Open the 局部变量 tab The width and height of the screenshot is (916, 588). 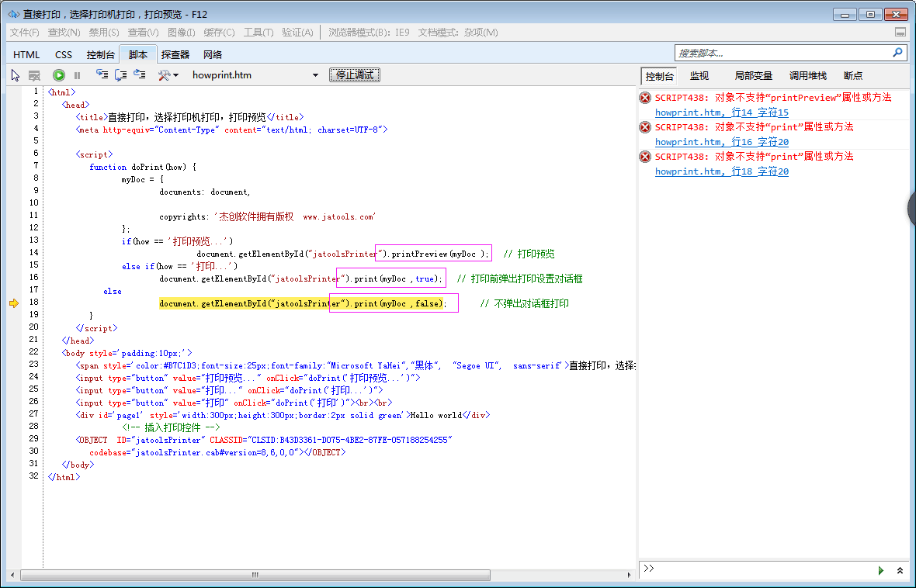coord(754,76)
